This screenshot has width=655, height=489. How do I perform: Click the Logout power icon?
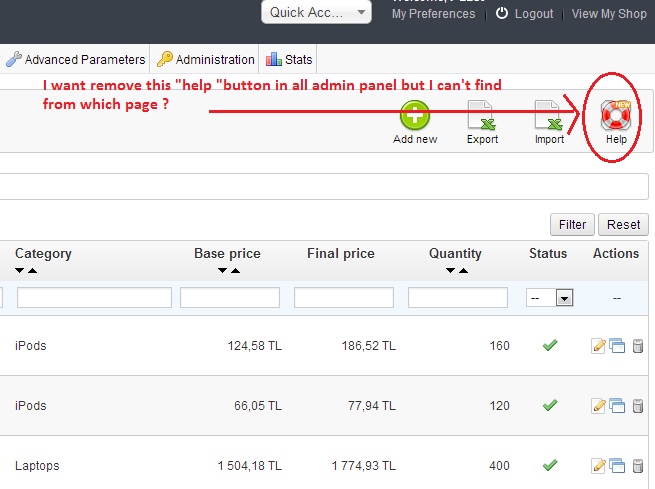pyautogui.click(x=502, y=13)
